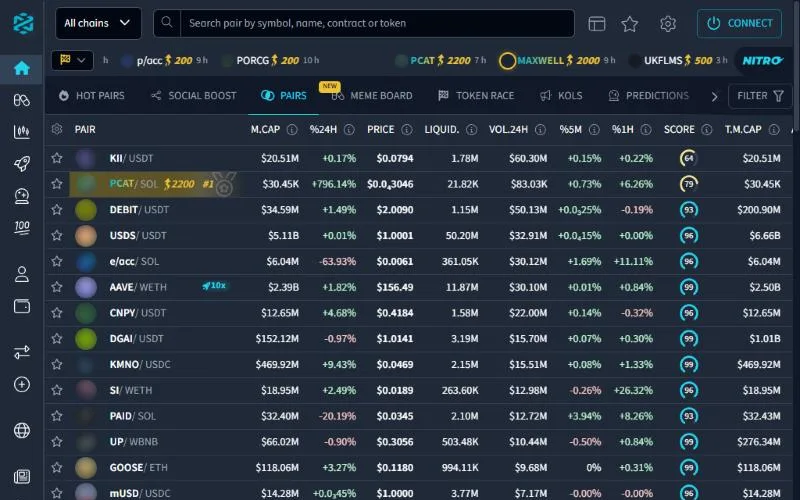Open the bot assistant sidebar icon

21,196
